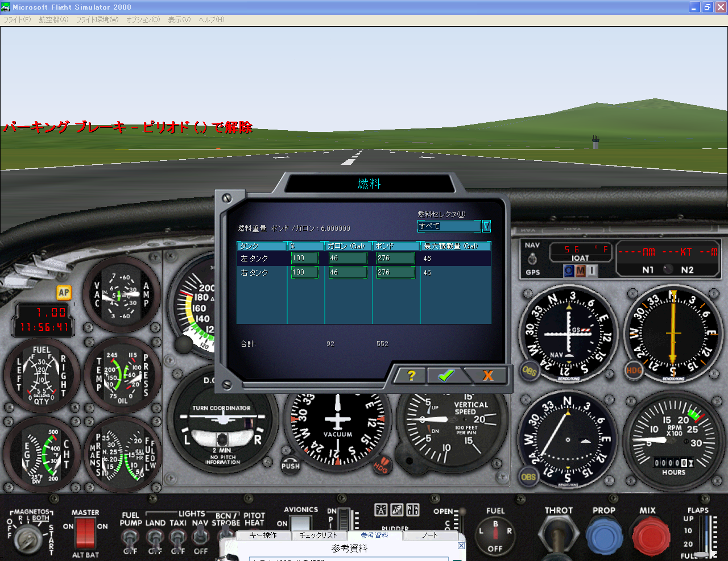This screenshot has height=561, width=728.
Task: Switch to the チェックリスト kneeboard tab
Action: pos(318,535)
